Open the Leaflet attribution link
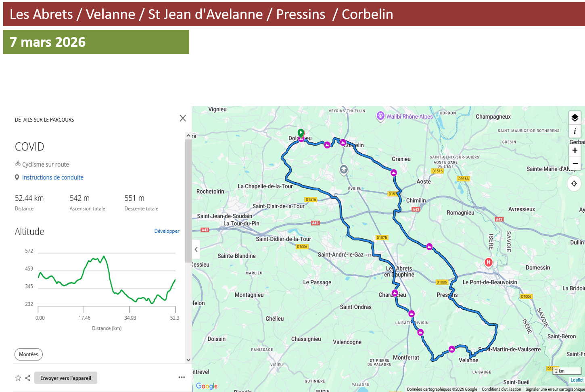The image size is (585, 392). pos(577,380)
